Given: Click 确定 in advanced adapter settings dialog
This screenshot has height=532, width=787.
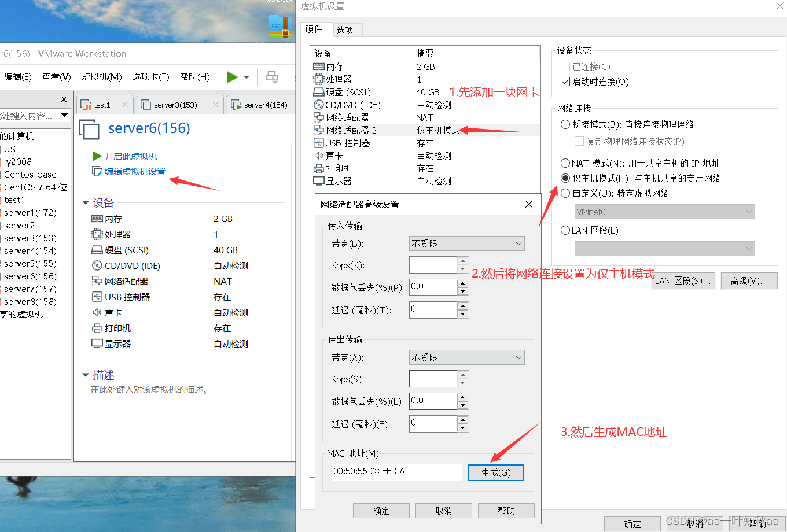Looking at the screenshot, I should click(381, 511).
